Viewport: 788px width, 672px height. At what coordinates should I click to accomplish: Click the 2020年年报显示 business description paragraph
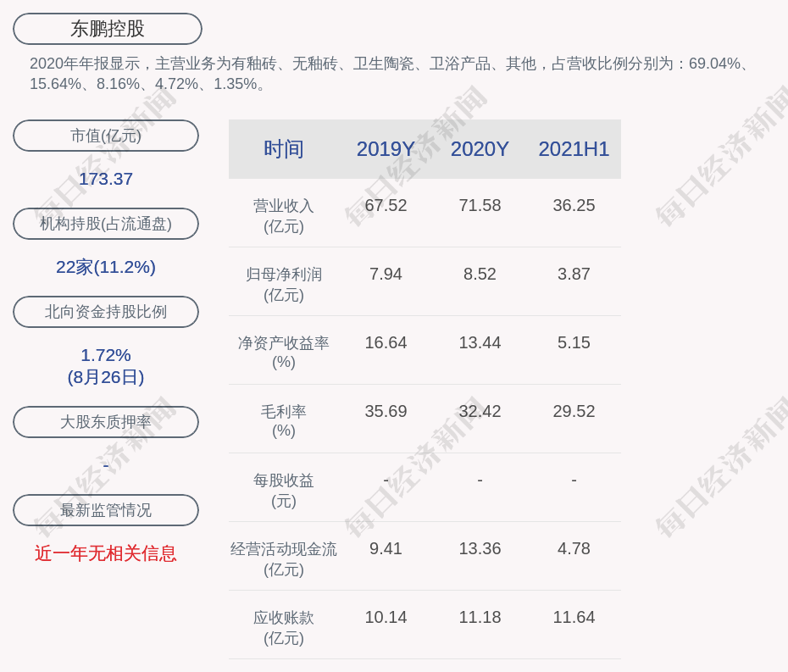[390, 74]
